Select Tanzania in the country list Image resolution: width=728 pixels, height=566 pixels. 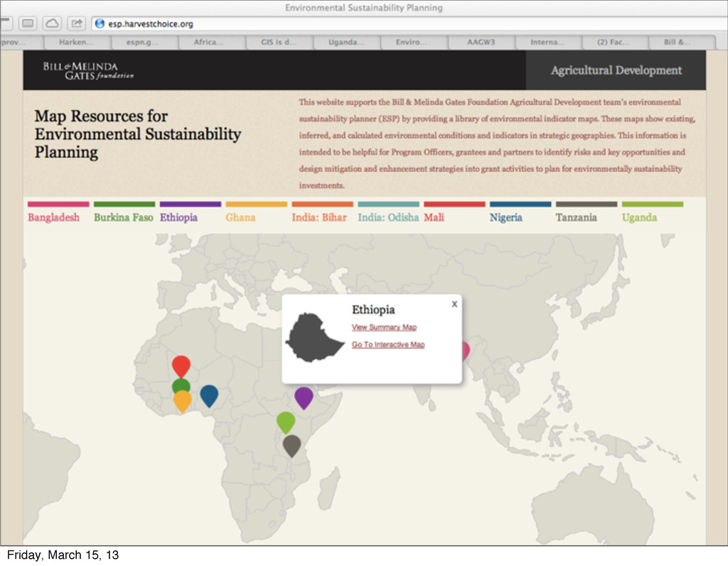576,218
